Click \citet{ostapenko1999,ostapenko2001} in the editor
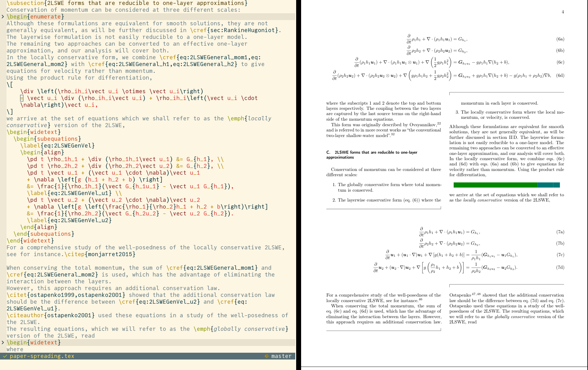The width and height of the screenshot is (588, 370). (66, 295)
